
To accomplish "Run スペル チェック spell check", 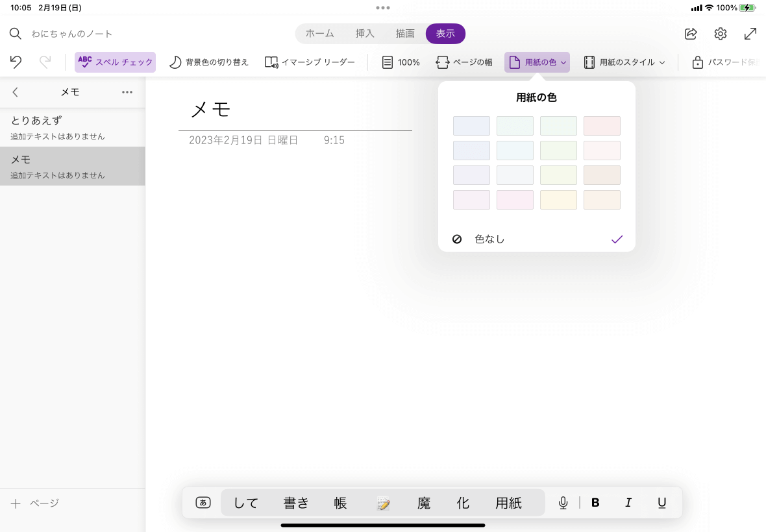I will pyautogui.click(x=116, y=62).
